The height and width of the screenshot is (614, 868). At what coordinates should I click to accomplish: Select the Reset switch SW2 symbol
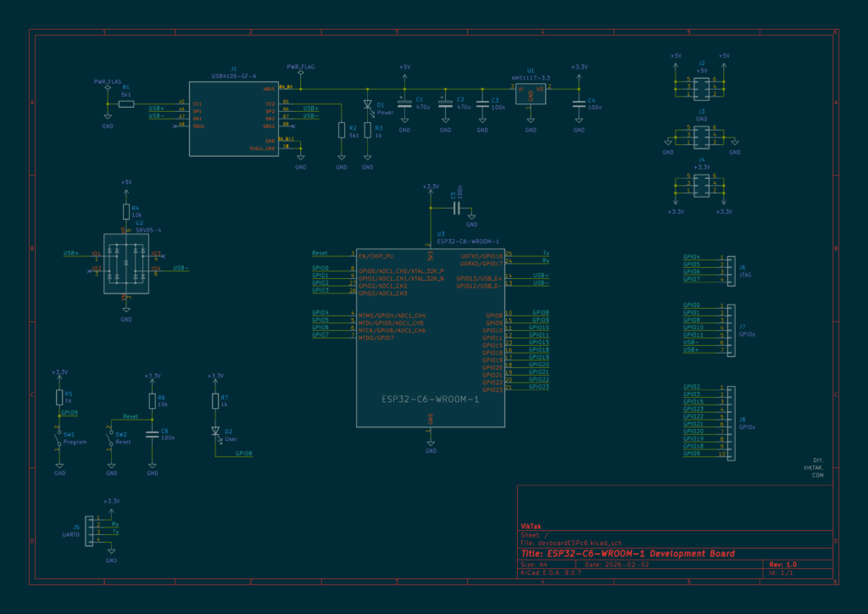[x=111, y=439]
